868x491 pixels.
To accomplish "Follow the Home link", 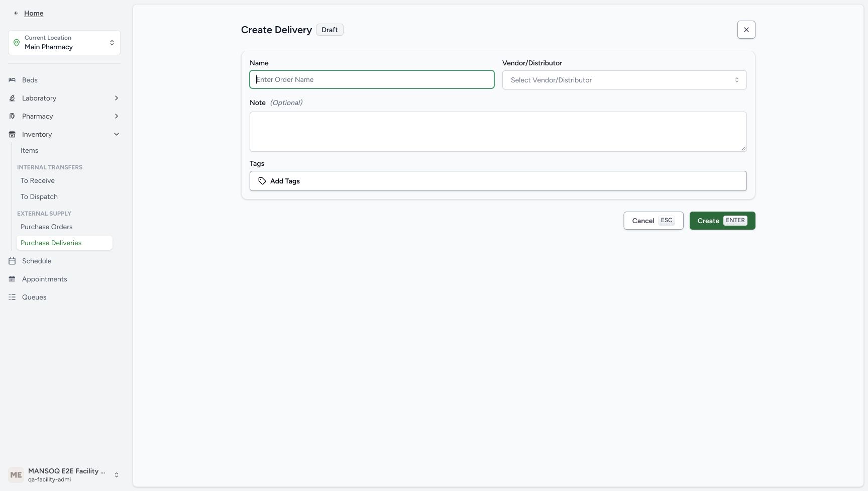I will click(x=34, y=13).
